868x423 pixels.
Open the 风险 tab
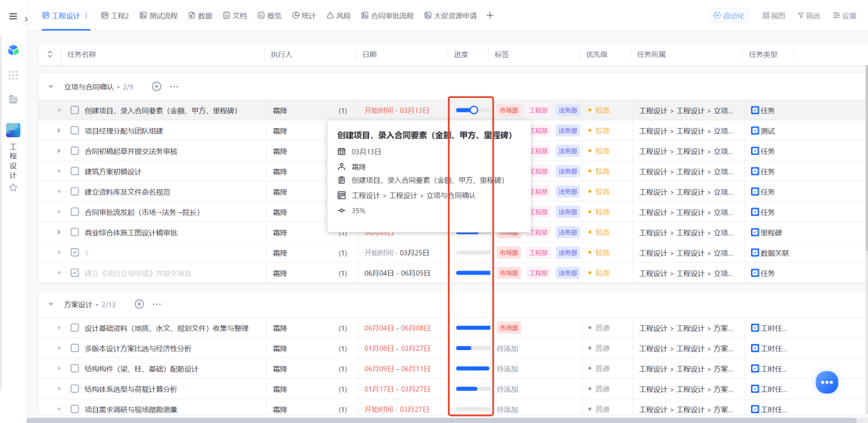(x=339, y=16)
